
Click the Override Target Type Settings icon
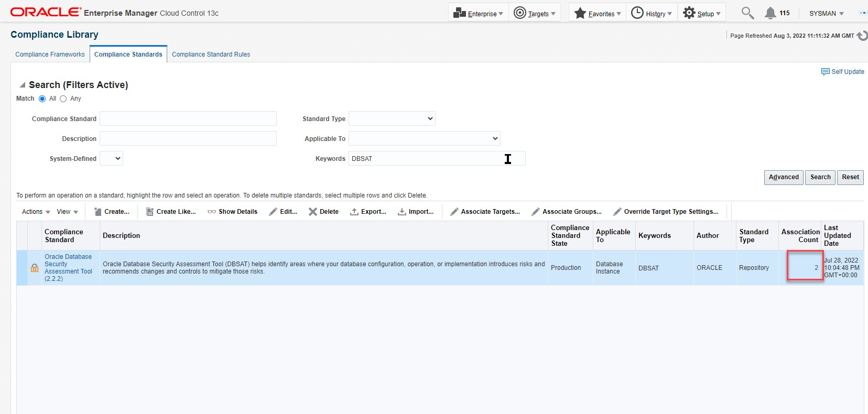click(617, 212)
